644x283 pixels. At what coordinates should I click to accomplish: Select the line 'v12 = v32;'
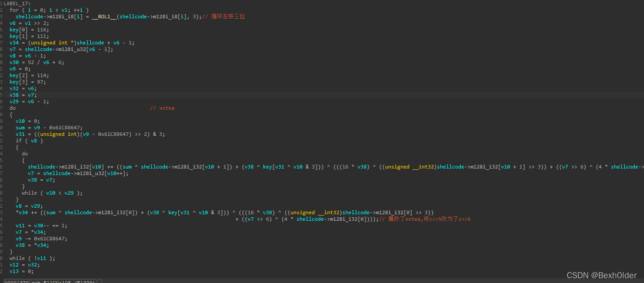(x=25, y=265)
